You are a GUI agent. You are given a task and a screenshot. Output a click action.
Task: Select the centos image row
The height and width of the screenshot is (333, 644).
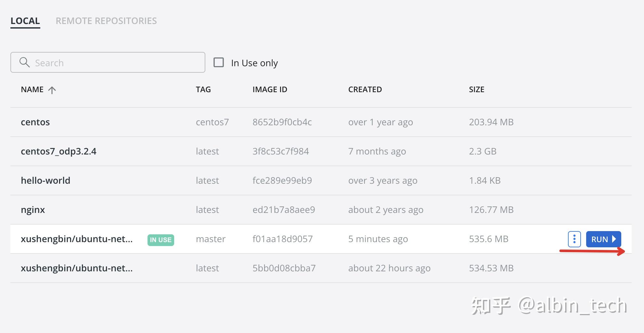pyautogui.click(x=321, y=122)
